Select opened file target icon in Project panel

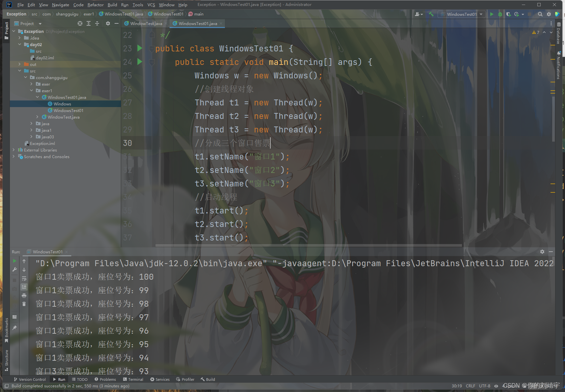coord(80,23)
